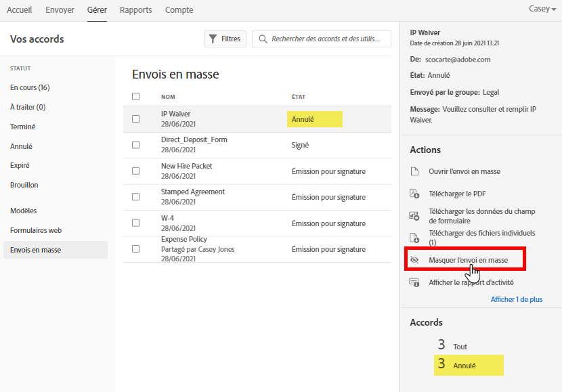Select Formulaires web in sidebar

point(35,230)
